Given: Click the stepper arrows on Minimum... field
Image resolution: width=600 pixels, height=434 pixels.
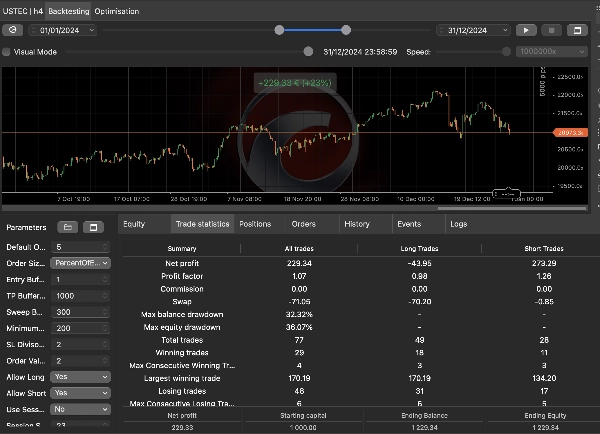Looking at the screenshot, I should pos(105,328).
